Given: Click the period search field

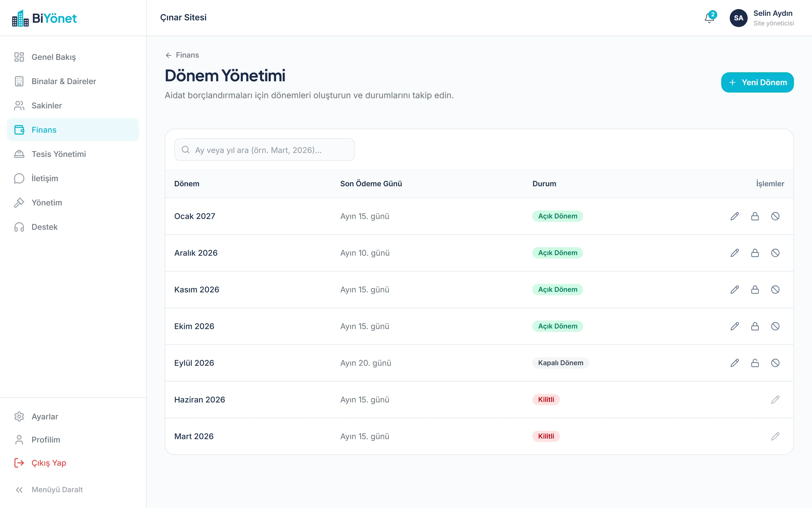Looking at the screenshot, I should pos(264,150).
